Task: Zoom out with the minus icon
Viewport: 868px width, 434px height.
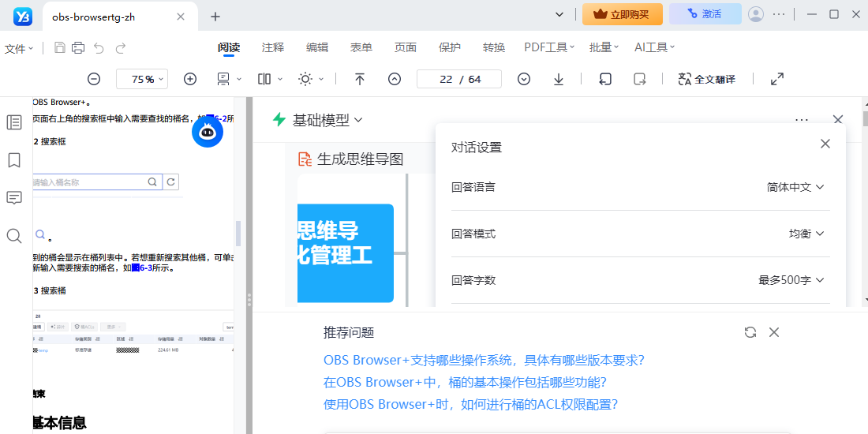Action: (94, 79)
